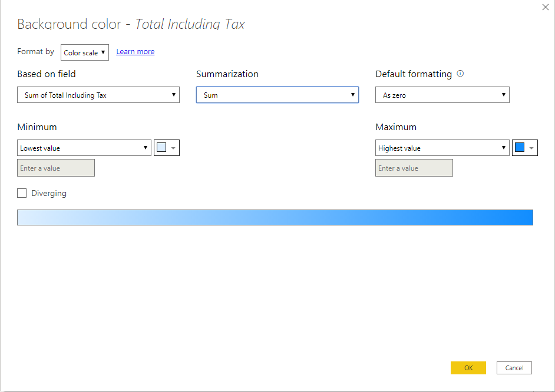Click the Background color dialog title
Image resolution: width=555 pixels, height=392 pixels.
pyautogui.click(x=131, y=25)
